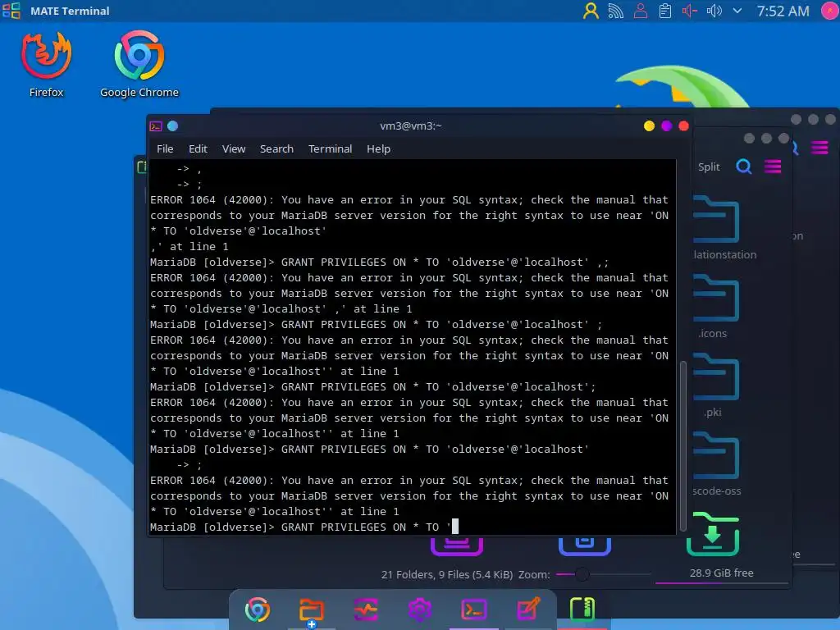Click the applications menu icon in top panel

click(x=11, y=11)
